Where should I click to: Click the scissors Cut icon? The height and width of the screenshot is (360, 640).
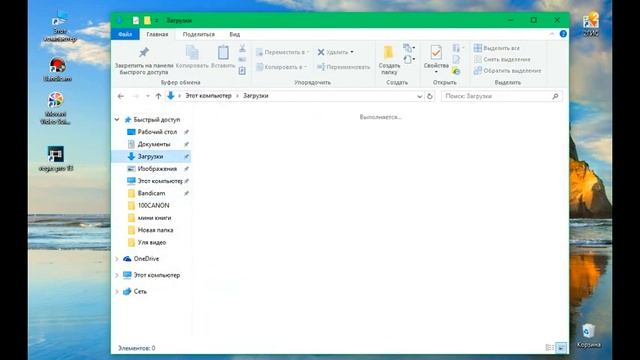(242, 48)
